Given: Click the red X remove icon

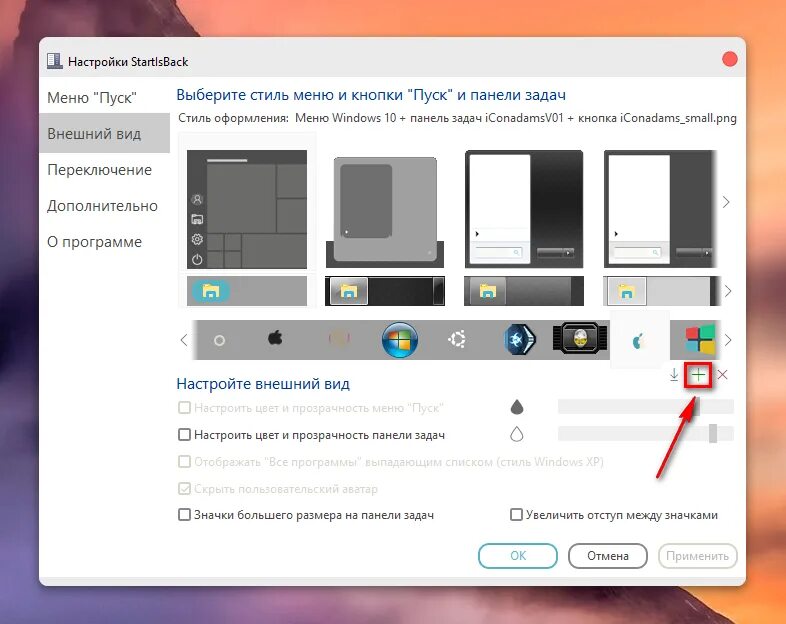Looking at the screenshot, I should 722,374.
